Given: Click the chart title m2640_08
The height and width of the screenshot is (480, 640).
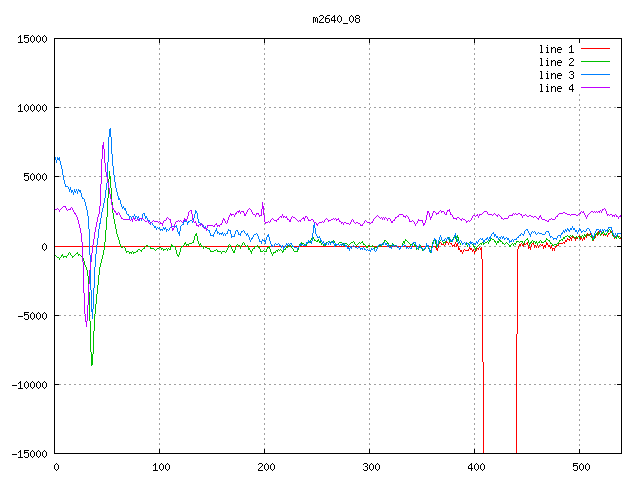Looking at the screenshot, I should click(x=336, y=19).
